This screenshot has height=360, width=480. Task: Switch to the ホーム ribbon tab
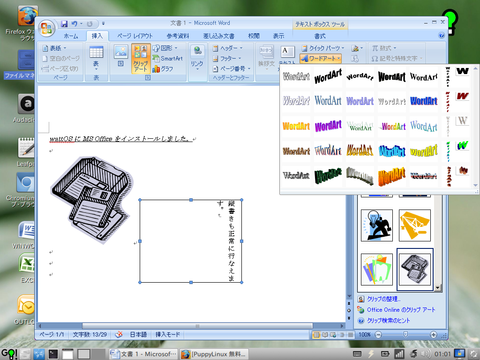point(71,36)
